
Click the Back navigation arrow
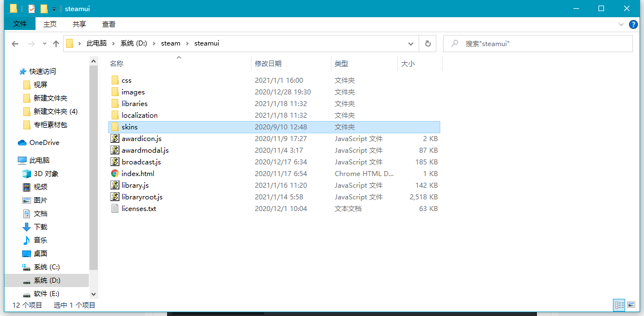pos(15,44)
